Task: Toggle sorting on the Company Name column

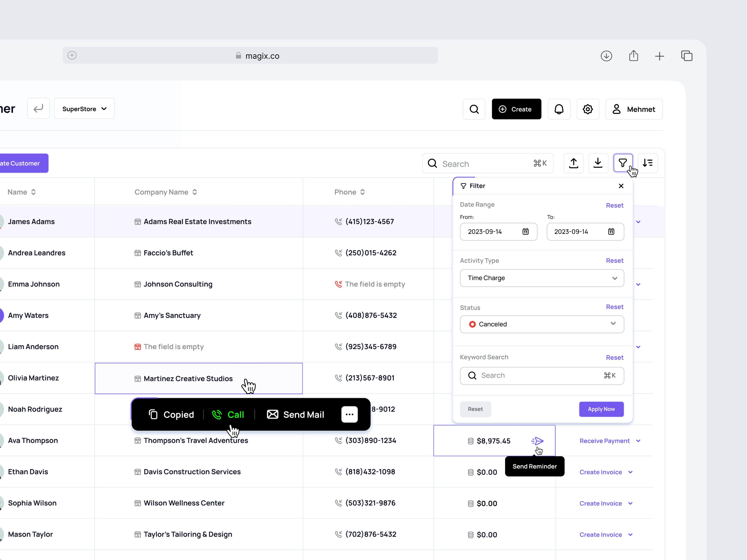Action: pos(195,192)
